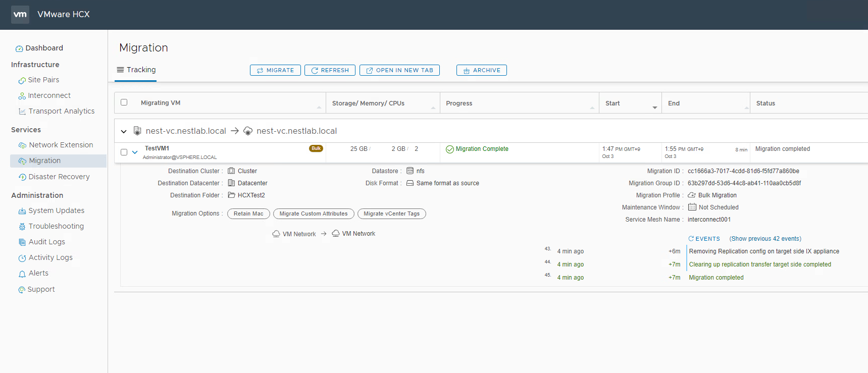Click the MIGRATE button
Viewport: 868px width, 373px height.
click(275, 70)
